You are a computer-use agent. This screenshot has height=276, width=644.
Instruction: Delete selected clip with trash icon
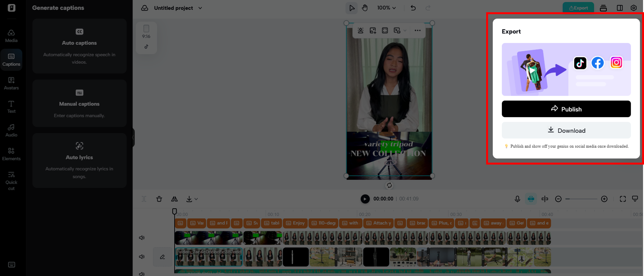(159, 199)
